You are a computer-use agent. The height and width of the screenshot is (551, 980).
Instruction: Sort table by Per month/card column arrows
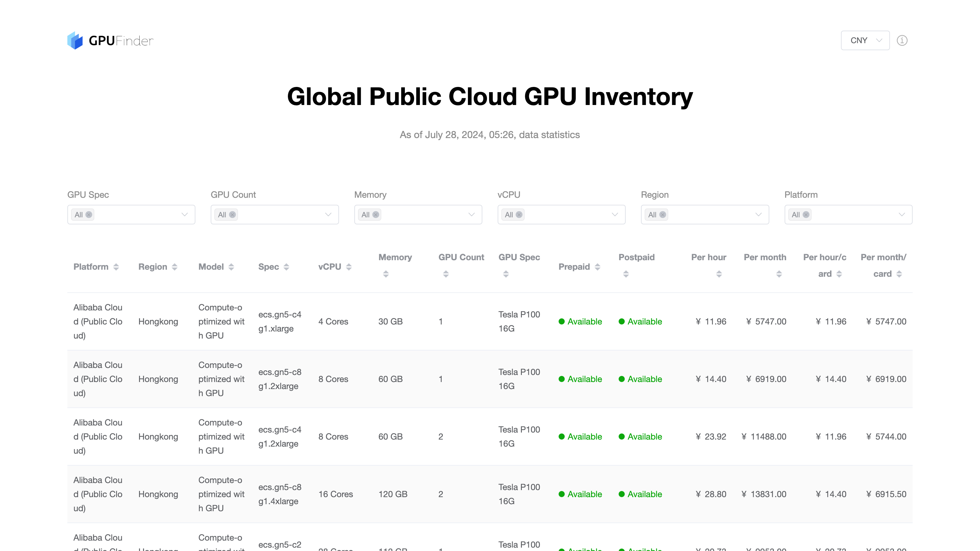899,274
